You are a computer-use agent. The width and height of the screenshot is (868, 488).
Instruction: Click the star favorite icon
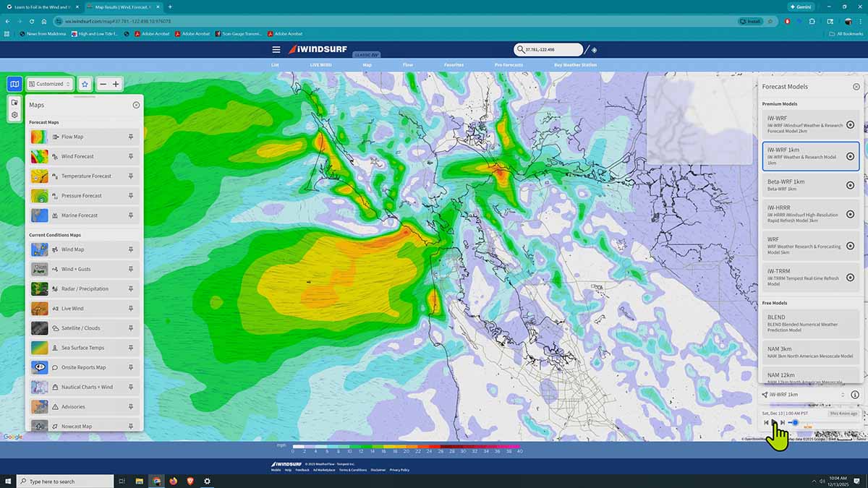(85, 84)
